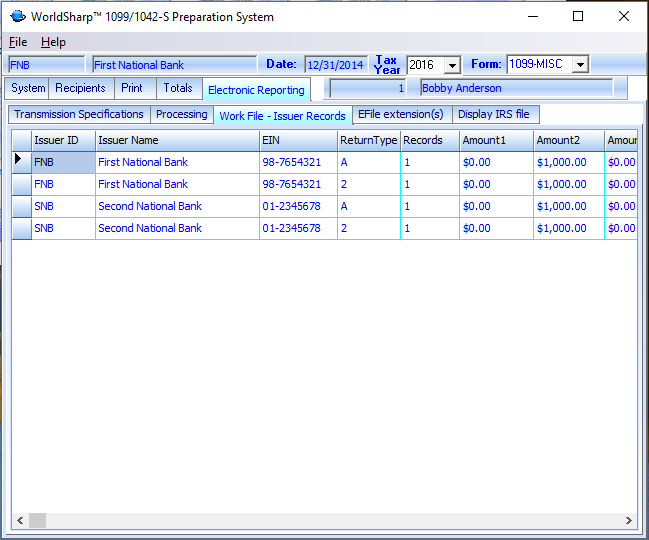Switch to the Recipients tab
This screenshot has width=649, height=540.
click(81, 88)
